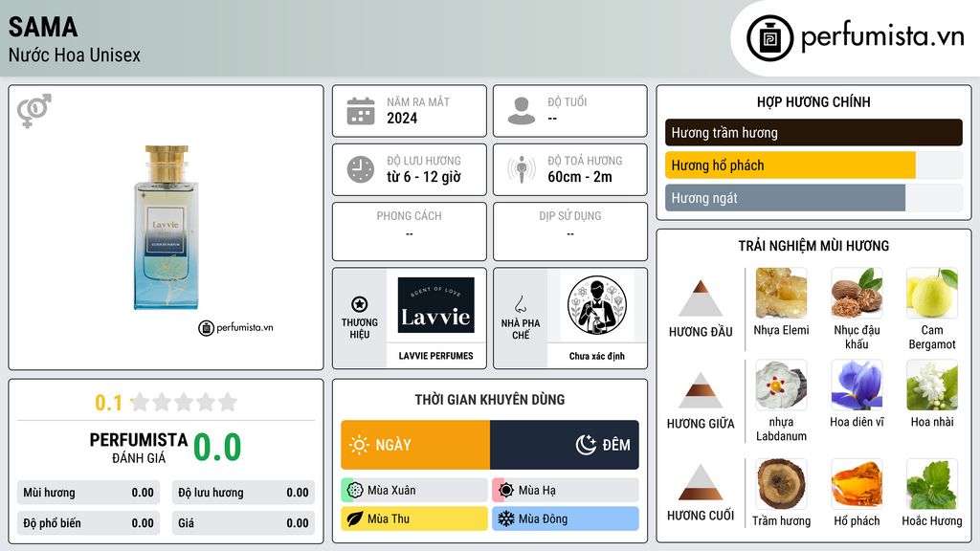980x551 pixels.
Task: Click the nose icon above Nhà pha chế
Action: pos(520,304)
